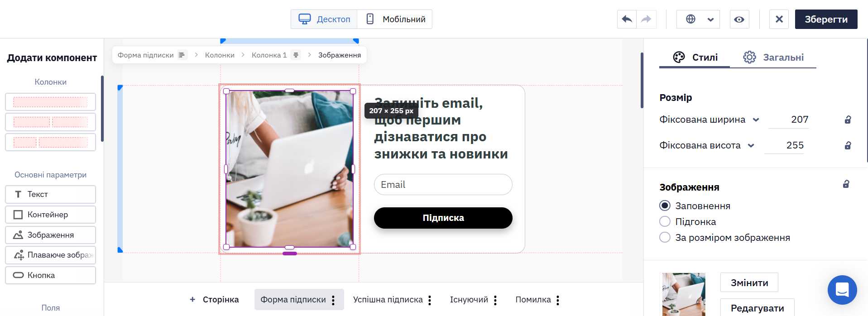The width and height of the screenshot is (868, 316).
Task: Select the heading text Залишіть email
Action: [x=441, y=129]
